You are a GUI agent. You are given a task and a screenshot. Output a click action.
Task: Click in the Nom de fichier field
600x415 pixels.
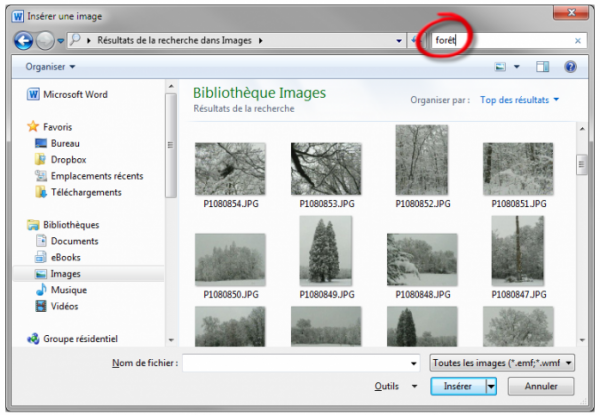pos(300,363)
